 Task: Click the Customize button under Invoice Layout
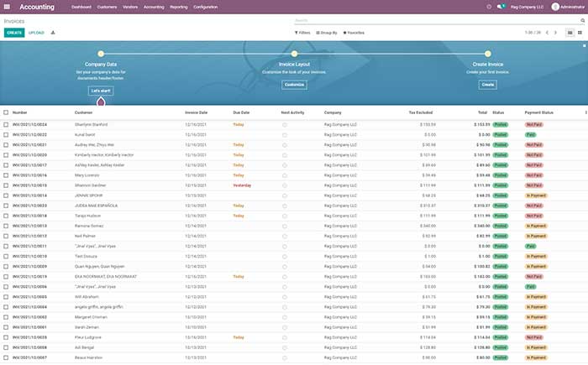[x=294, y=85]
